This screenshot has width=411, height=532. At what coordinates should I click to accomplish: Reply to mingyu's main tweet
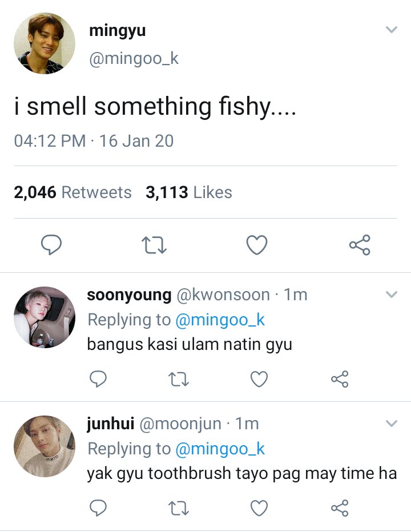[51, 245]
